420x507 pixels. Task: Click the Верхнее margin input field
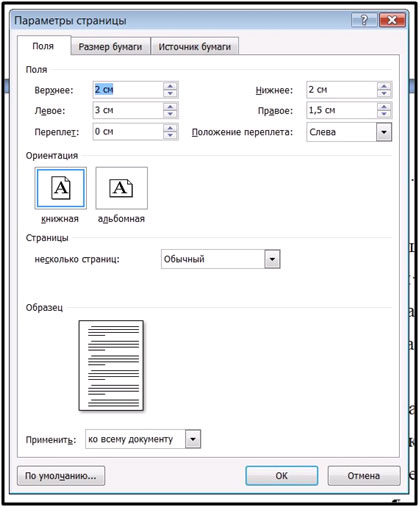[128, 90]
